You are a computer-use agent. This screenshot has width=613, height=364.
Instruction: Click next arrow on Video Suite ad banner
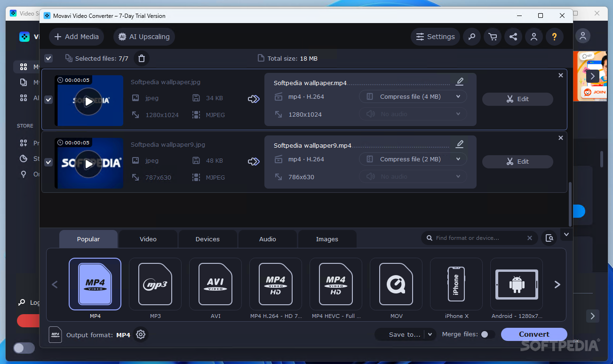click(593, 76)
